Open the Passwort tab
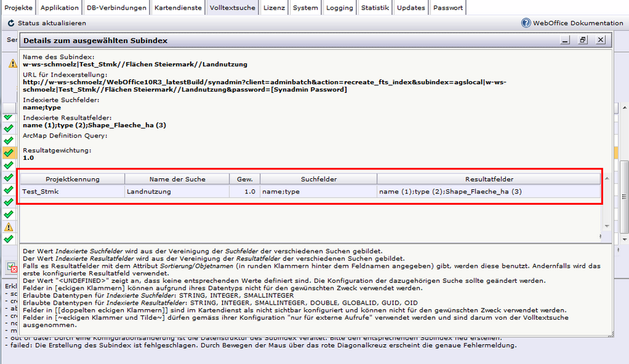Image resolution: width=629 pixels, height=364 pixels. point(449,8)
